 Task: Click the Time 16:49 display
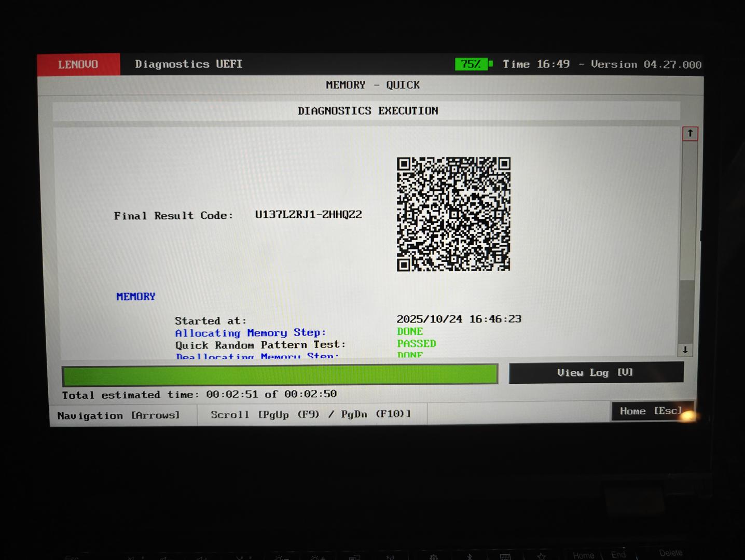click(x=536, y=64)
